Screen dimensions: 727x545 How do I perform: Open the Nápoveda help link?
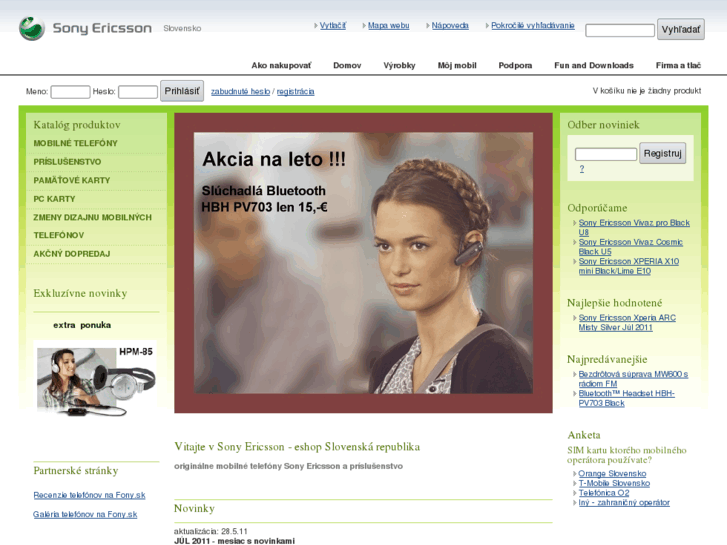450,26
